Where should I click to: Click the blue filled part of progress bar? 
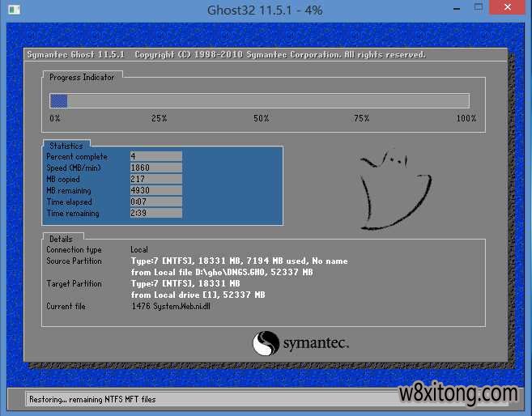[58, 101]
